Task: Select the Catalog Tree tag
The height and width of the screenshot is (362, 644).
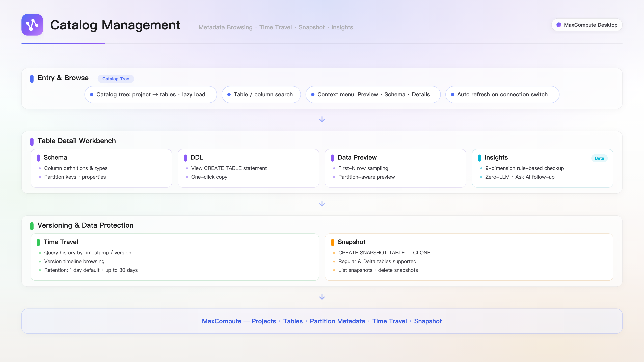Action: pyautogui.click(x=116, y=79)
